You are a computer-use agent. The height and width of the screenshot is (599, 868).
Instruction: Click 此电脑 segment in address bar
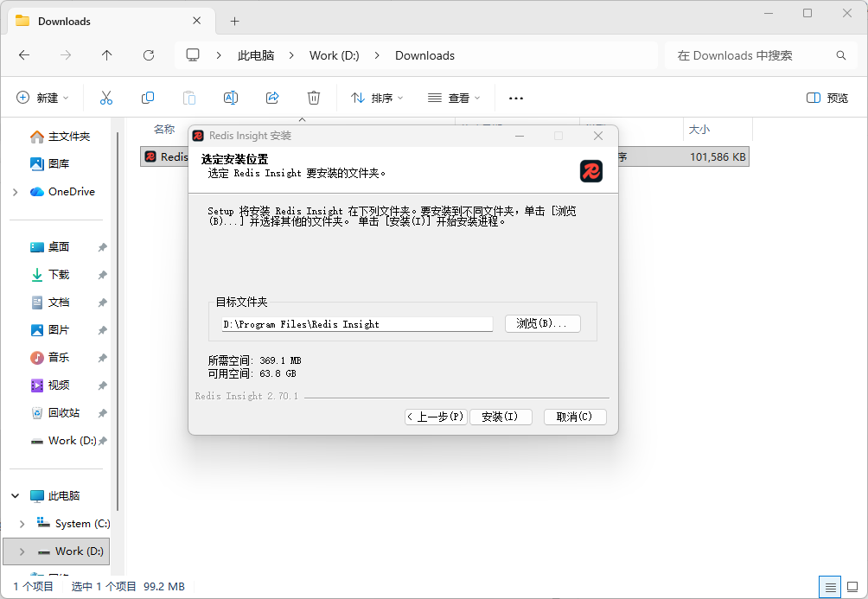(x=256, y=55)
